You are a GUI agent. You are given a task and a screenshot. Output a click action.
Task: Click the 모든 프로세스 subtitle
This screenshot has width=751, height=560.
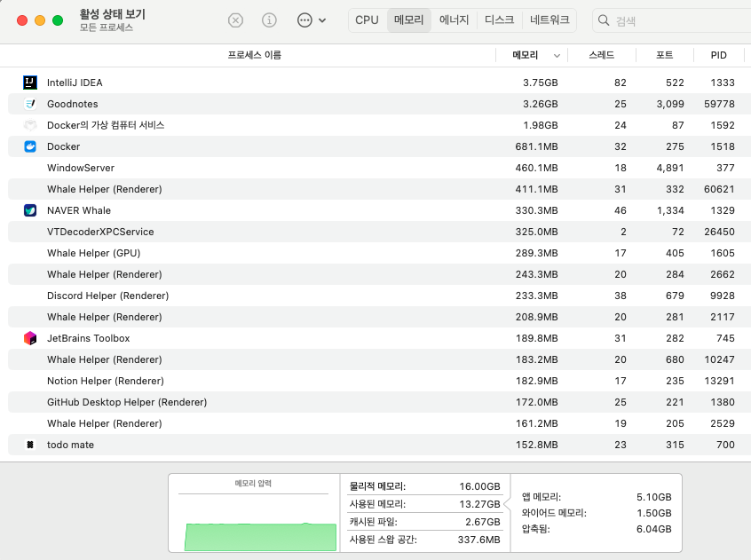107,28
